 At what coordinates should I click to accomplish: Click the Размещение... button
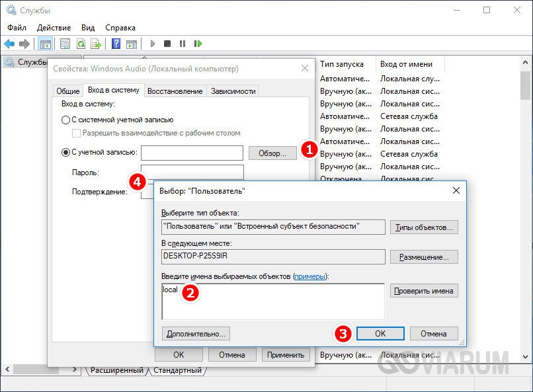tap(424, 257)
